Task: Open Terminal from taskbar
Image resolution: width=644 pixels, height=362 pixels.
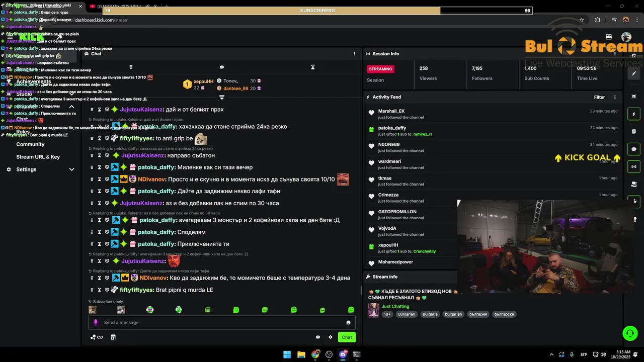Action: pos(357,354)
